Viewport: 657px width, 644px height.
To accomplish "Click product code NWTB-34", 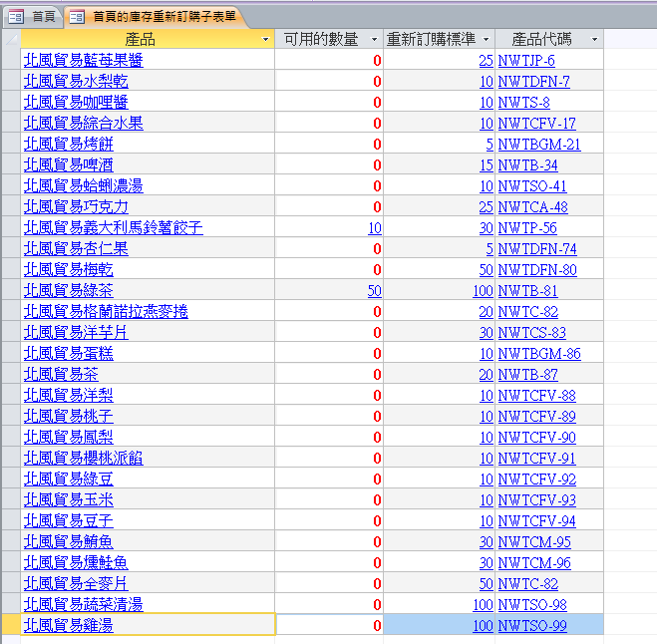I will 528,165.
